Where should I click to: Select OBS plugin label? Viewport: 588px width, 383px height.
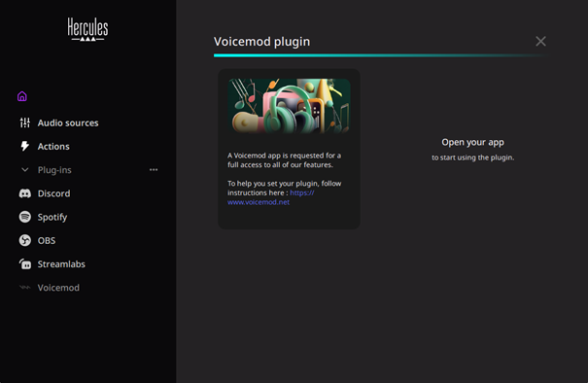pos(47,241)
